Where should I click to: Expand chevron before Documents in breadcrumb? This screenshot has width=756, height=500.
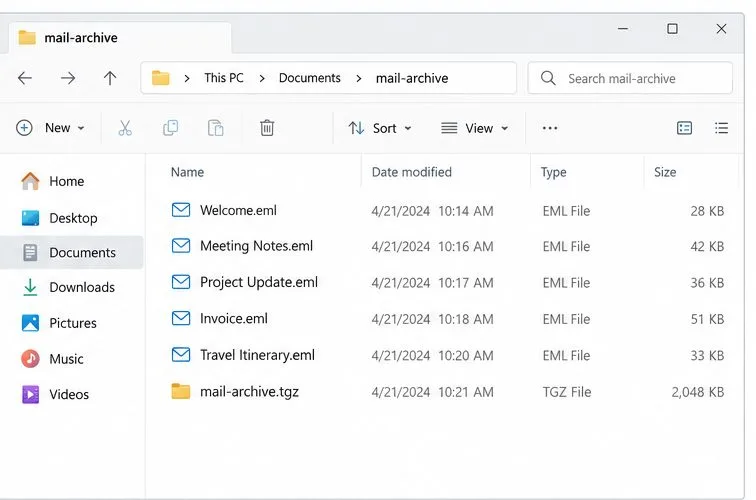[x=262, y=78]
